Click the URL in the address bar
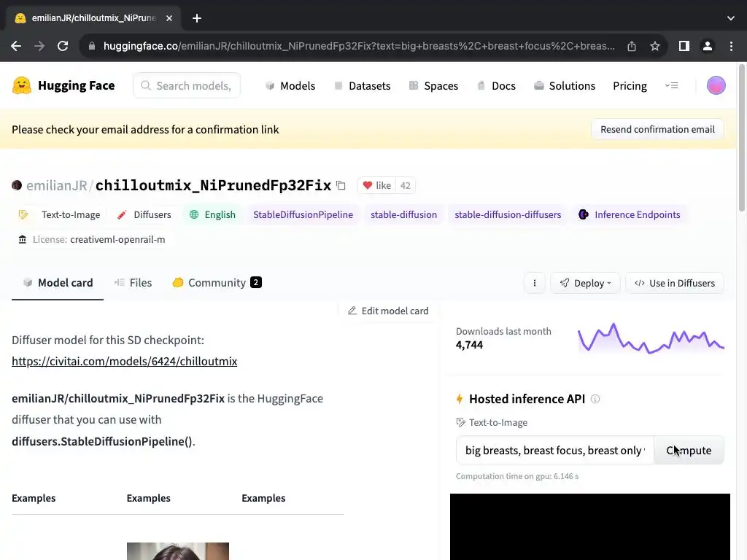The width and height of the screenshot is (747, 560). click(x=359, y=46)
